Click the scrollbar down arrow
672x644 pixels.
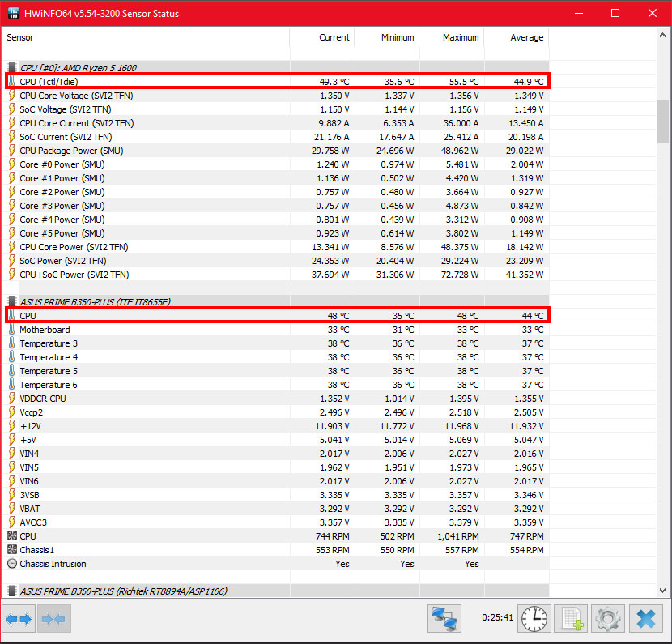[x=662, y=591]
